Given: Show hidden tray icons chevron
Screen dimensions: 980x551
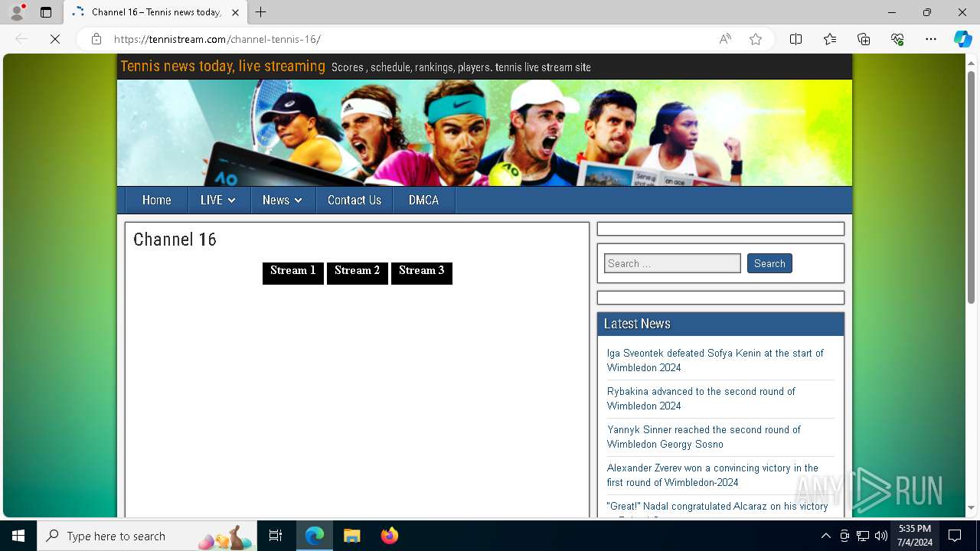Looking at the screenshot, I should [825, 536].
